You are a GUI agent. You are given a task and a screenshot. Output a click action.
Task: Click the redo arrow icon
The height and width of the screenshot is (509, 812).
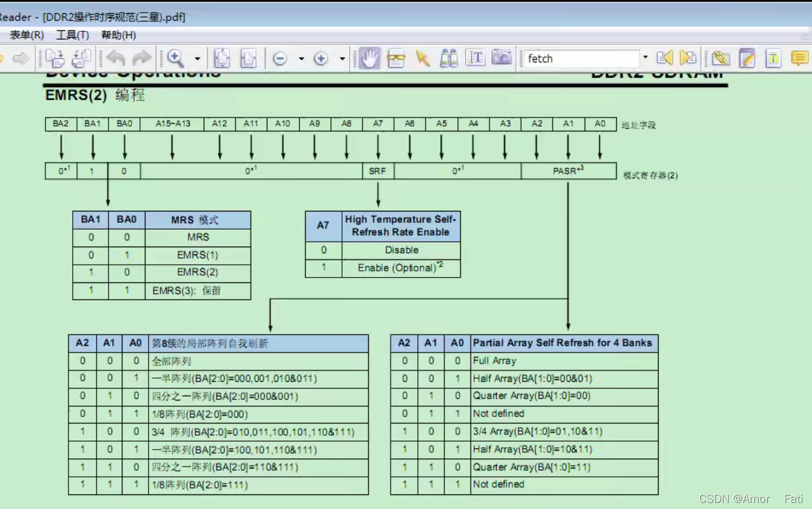click(142, 58)
